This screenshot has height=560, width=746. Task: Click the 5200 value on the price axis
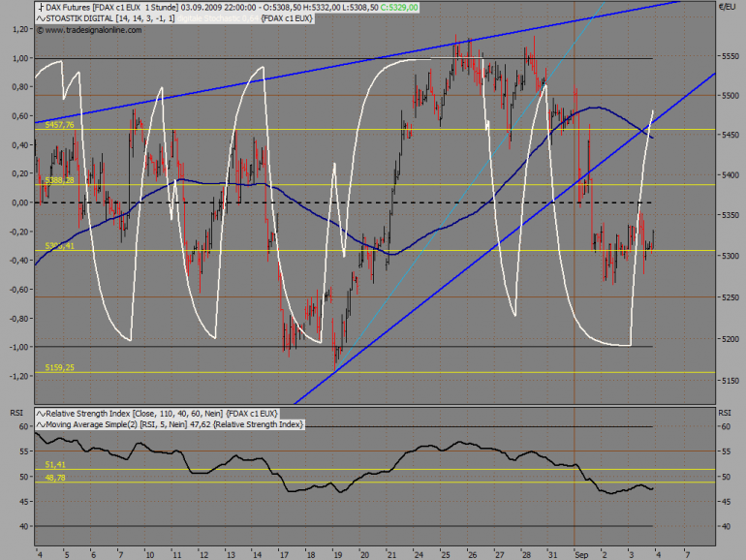tap(730, 339)
